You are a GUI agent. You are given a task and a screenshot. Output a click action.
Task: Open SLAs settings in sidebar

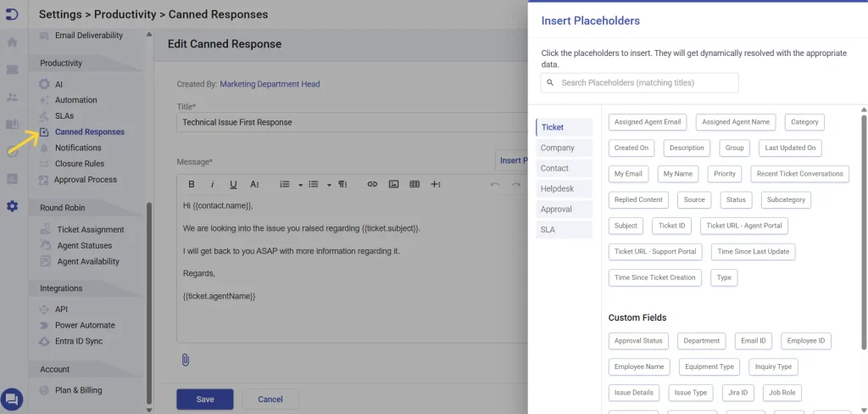coord(64,116)
